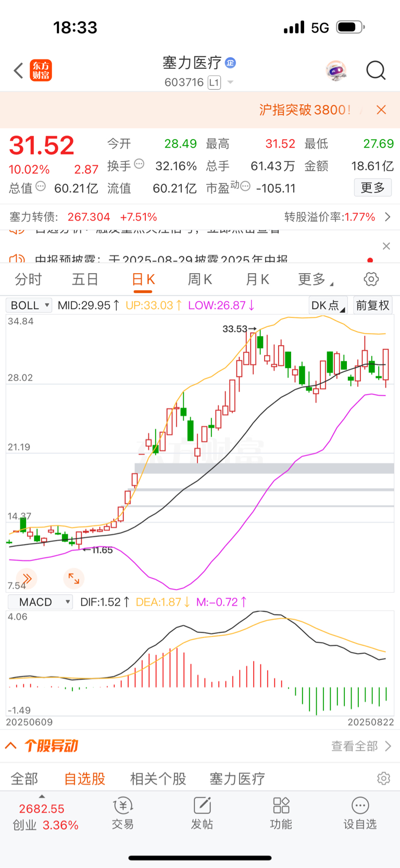Open stock search magnifier
The height and width of the screenshot is (868, 400).
[x=376, y=70]
